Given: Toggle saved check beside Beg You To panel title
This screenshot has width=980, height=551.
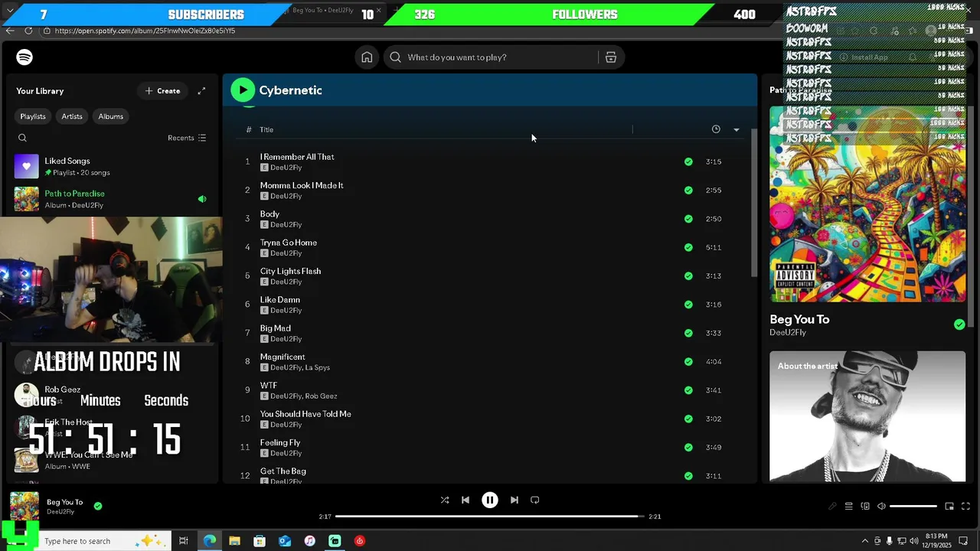Looking at the screenshot, I should [x=959, y=324].
